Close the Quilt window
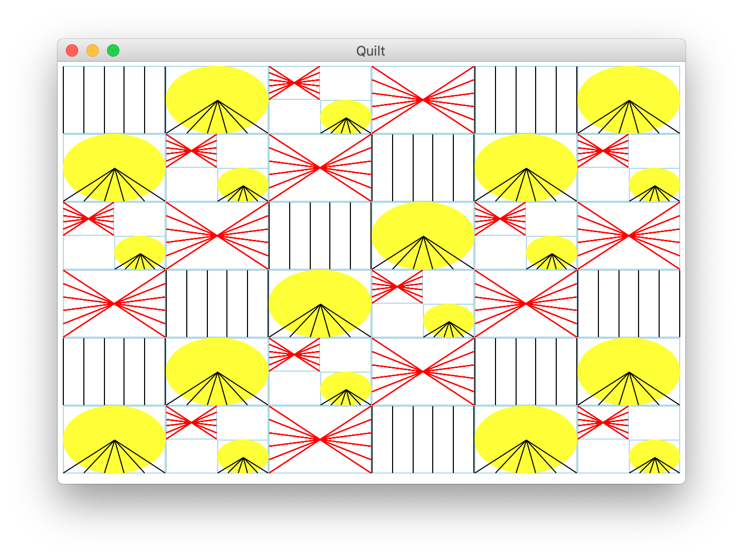 click(x=73, y=50)
